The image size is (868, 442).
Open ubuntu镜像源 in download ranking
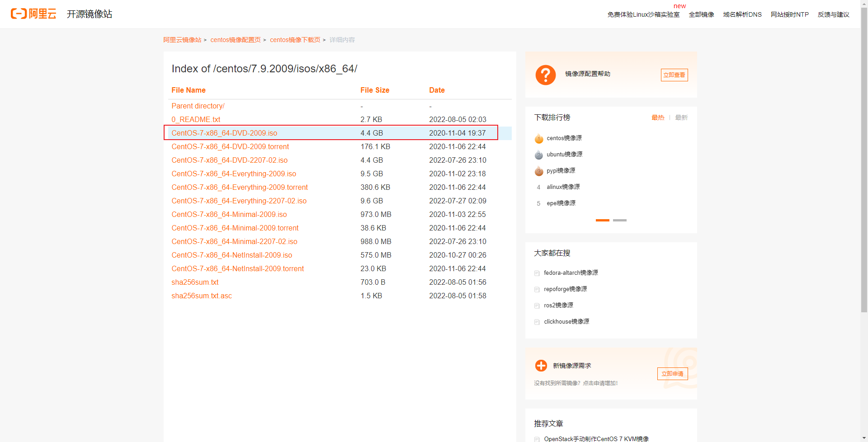565,155
